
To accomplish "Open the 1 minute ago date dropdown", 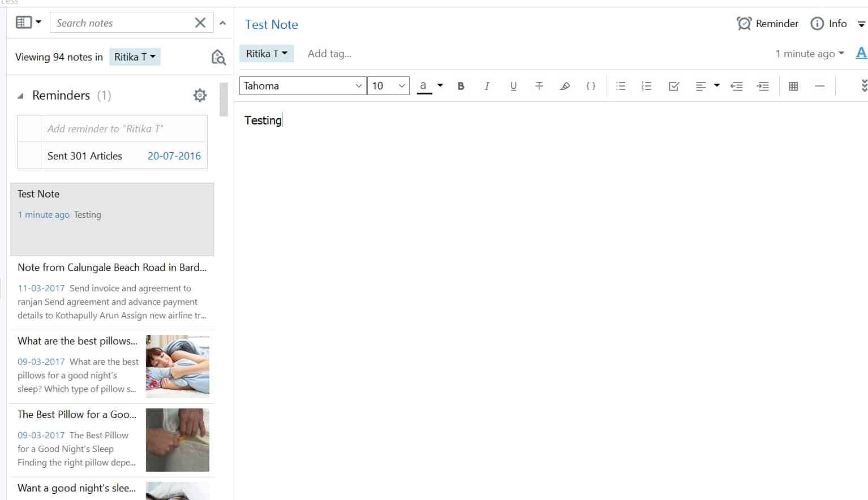I will [x=810, y=54].
